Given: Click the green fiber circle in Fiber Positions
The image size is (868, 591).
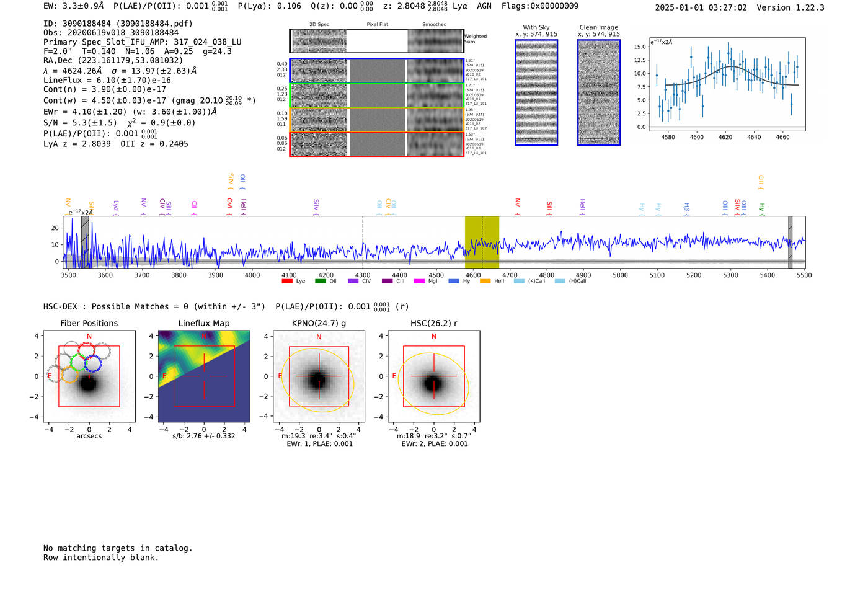Looking at the screenshot, I should [79, 362].
